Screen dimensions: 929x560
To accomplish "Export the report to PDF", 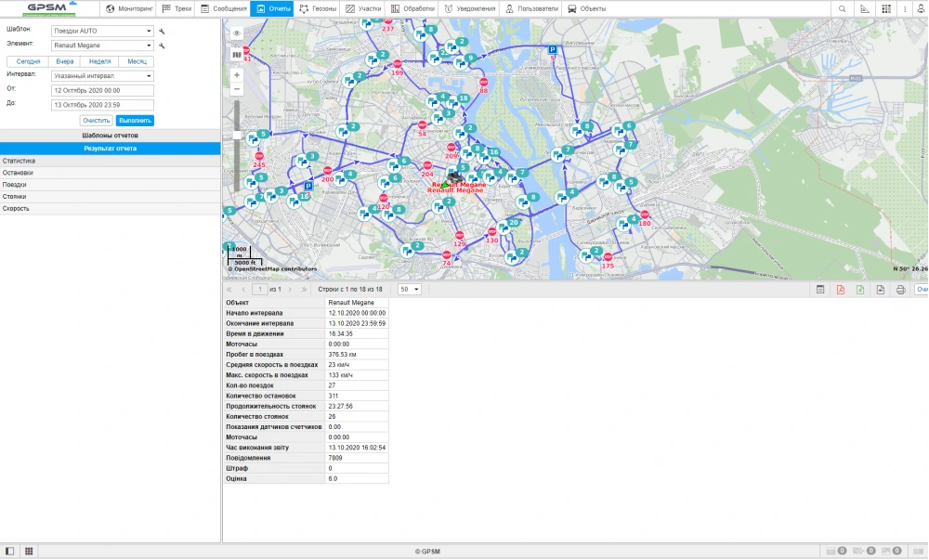I will 841,290.
